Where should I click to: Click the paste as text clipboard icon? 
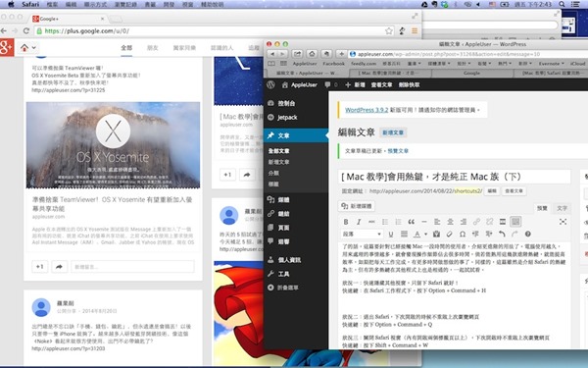click(436, 234)
